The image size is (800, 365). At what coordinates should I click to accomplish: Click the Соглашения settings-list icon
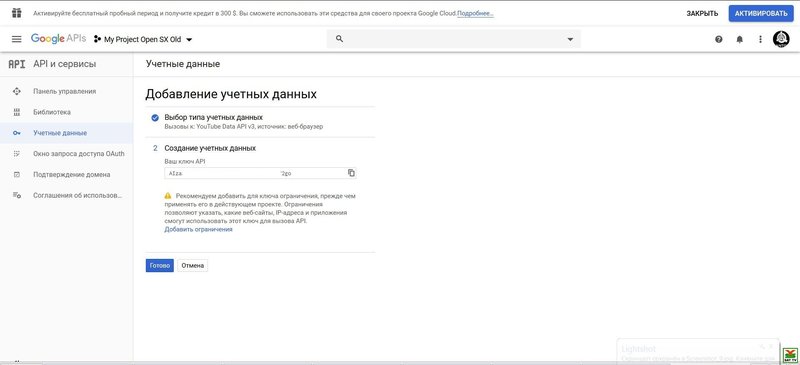pos(17,195)
